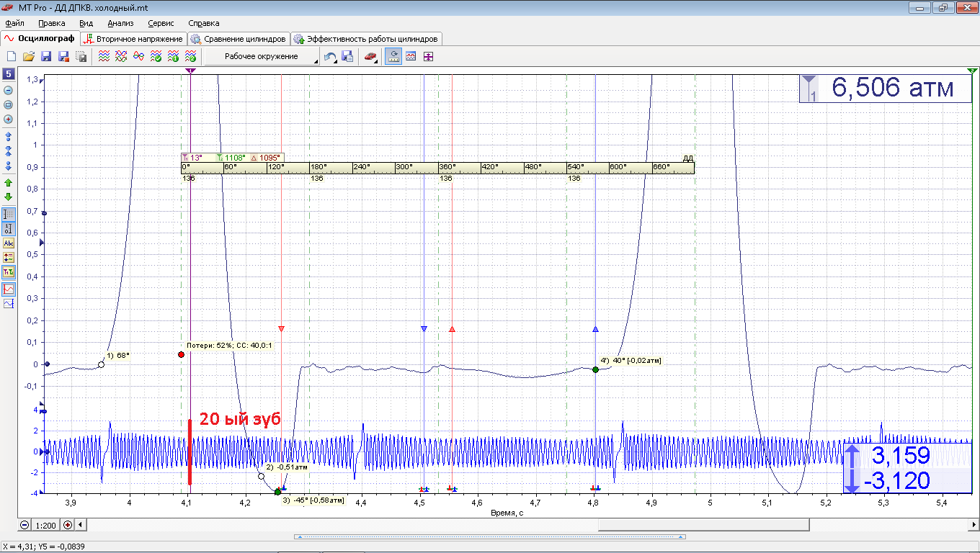Click the Потери: 52% annotation label
This screenshot has height=553, width=980.
pos(229,346)
